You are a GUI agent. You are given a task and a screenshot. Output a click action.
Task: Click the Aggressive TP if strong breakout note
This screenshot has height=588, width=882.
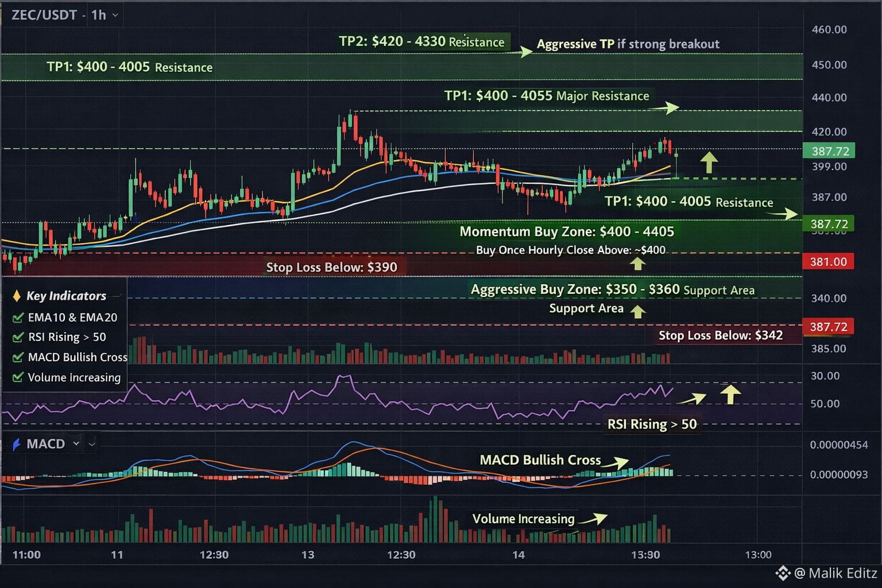pyautogui.click(x=628, y=44)
